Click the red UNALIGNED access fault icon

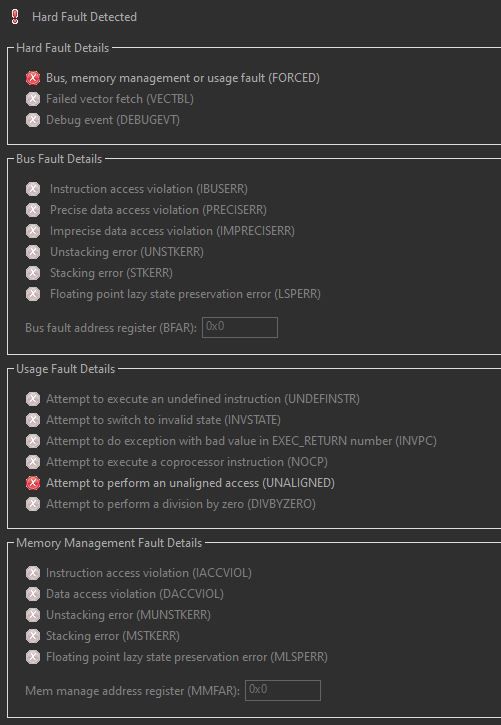coord(33,483)
